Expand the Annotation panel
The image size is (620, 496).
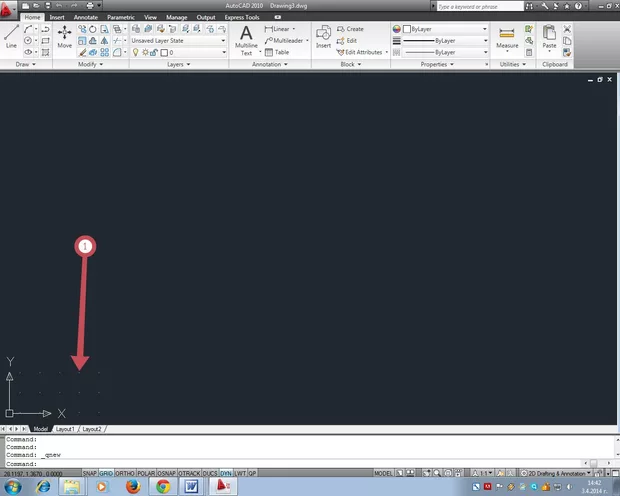click(x=270, y=64)
